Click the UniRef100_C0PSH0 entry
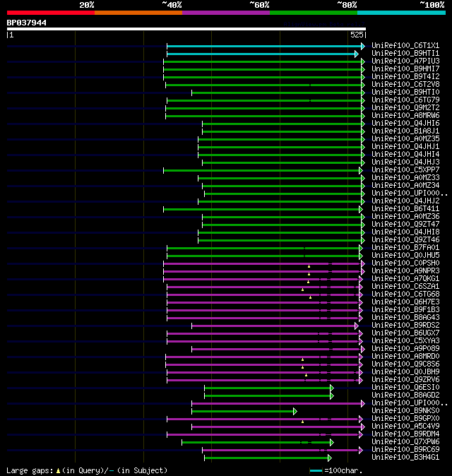The image size is (452, 476). coord(405,263)
